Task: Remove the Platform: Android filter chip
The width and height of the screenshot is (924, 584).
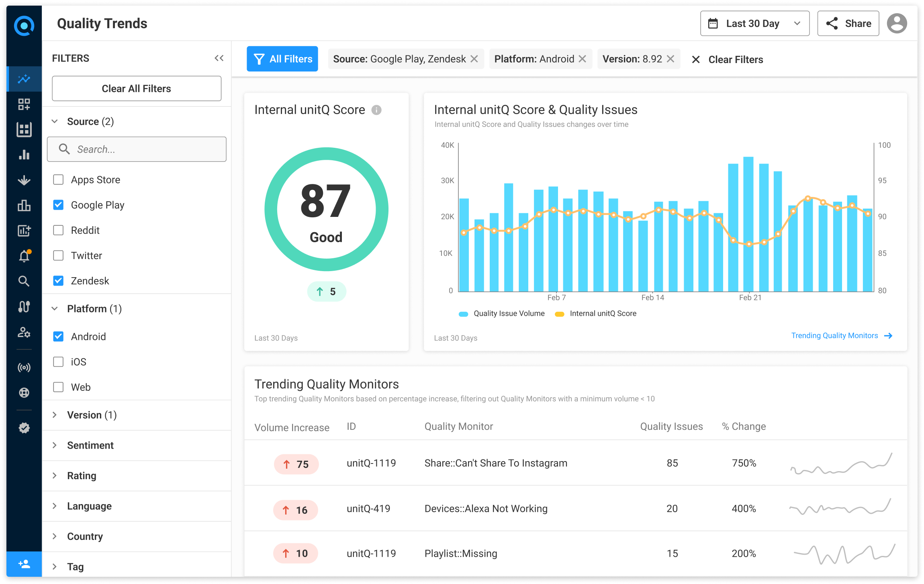Action: point(582,59)
